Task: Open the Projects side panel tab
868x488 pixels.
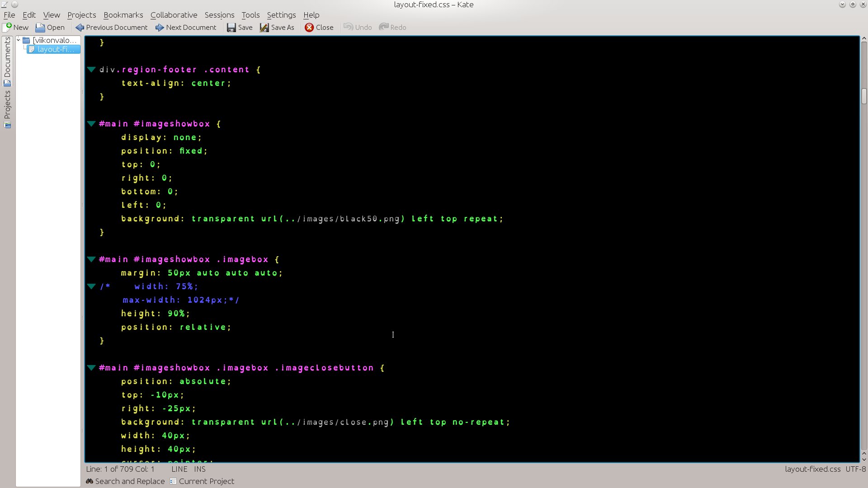Action: coord(7,109)
